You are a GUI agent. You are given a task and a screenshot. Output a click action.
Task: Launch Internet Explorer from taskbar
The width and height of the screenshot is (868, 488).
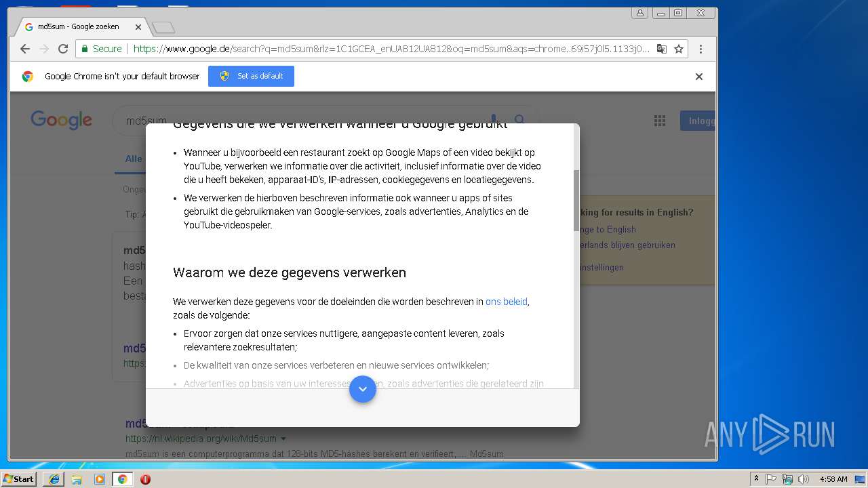[54, 479]
